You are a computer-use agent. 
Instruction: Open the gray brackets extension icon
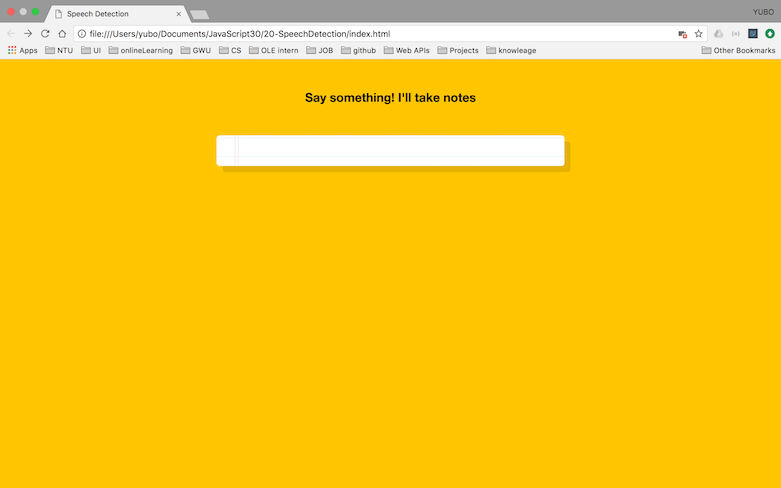pyautogui.click(x=736, y=33)
